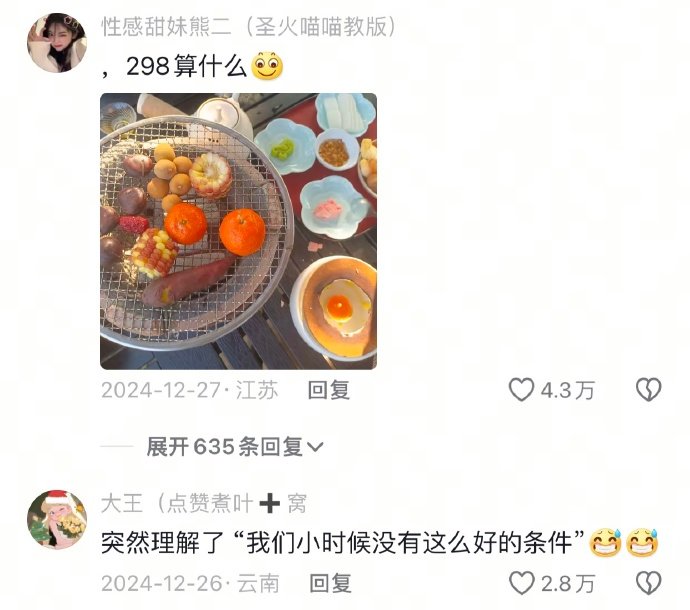This screenshot has height=610, width=690.
Task: Tap the smiling emoji after 298算什么
Action: click(x=267, y=66)
